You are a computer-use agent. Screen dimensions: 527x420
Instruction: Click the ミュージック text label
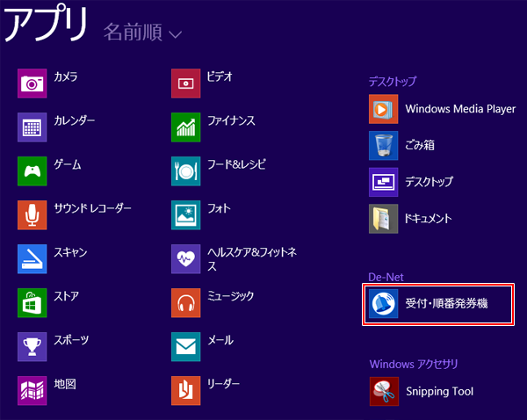click(x=230, y=296)
